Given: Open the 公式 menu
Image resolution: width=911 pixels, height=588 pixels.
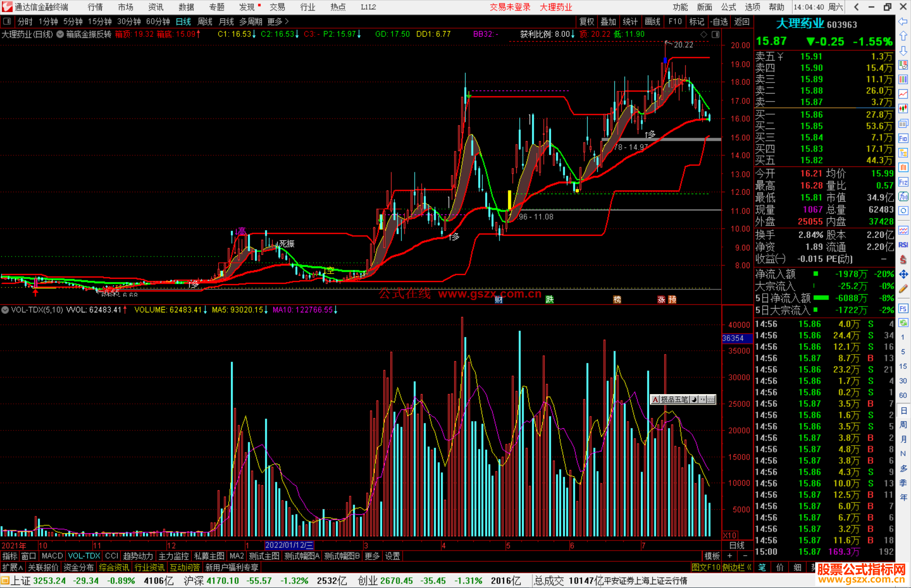Looking at the screenshot, I should [x=728, y=7].
